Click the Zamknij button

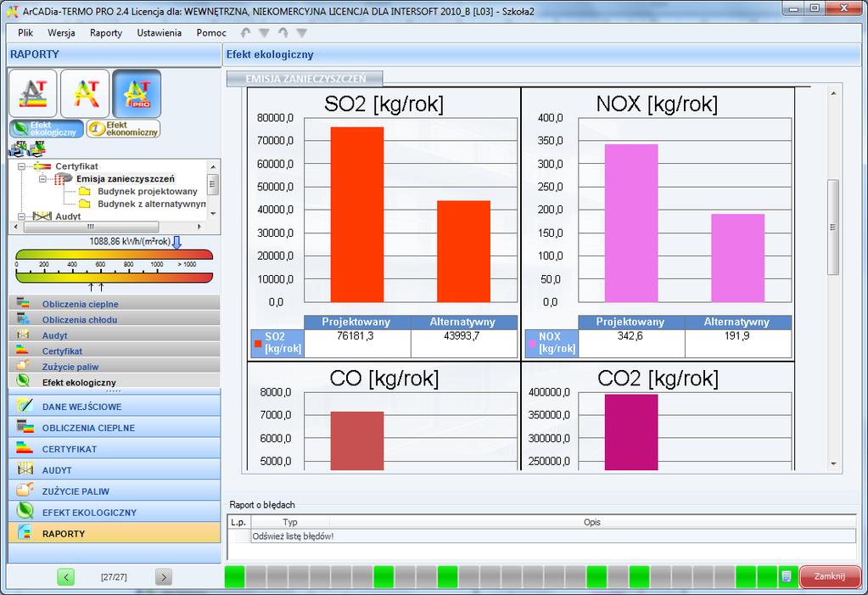830,576
